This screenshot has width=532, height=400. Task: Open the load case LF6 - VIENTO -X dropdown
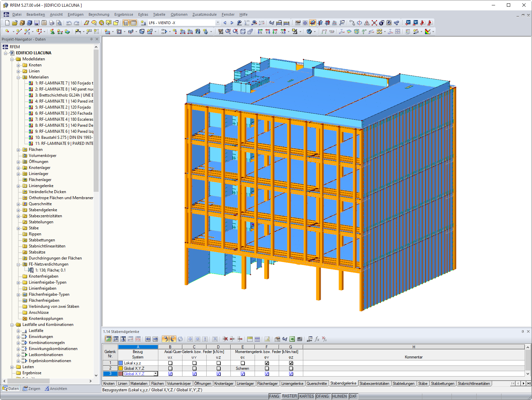pyautogui.click(x=218, y=23)
